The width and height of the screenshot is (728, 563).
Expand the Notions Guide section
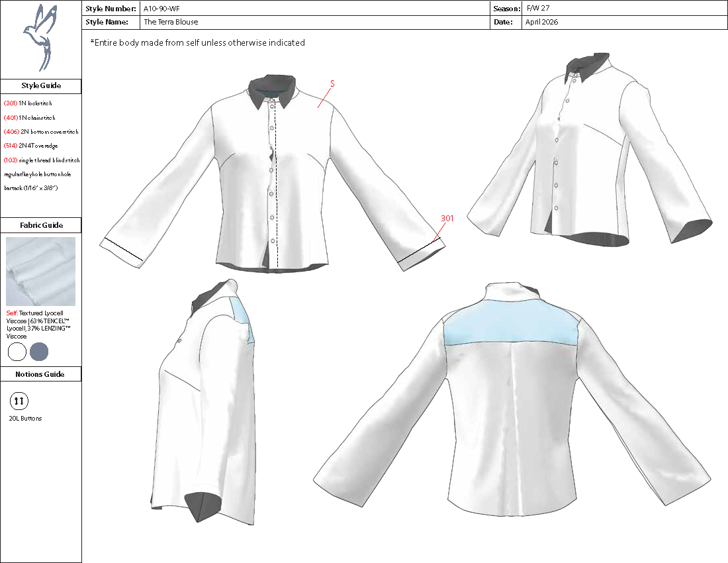coord(41,374)
